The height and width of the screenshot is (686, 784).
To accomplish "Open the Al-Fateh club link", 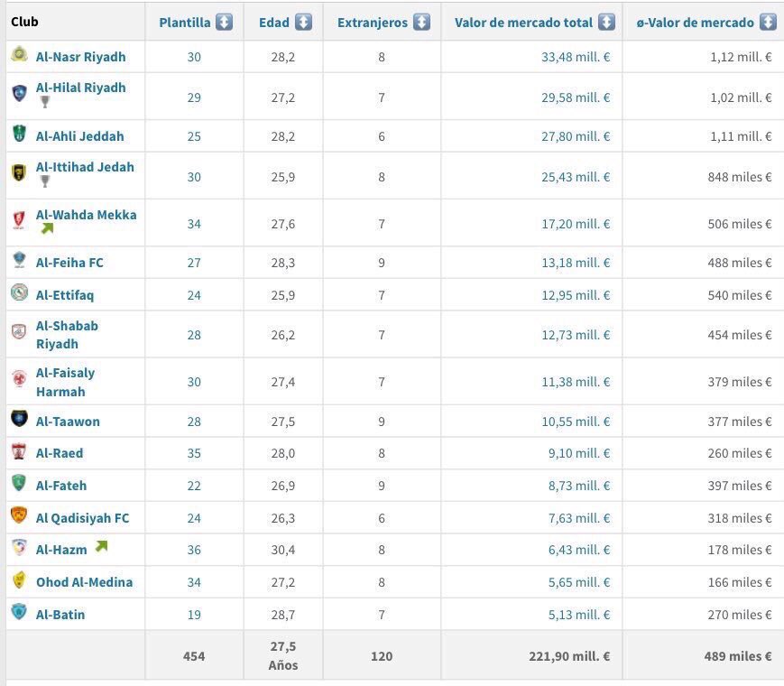I will click(x=61, y=486).
